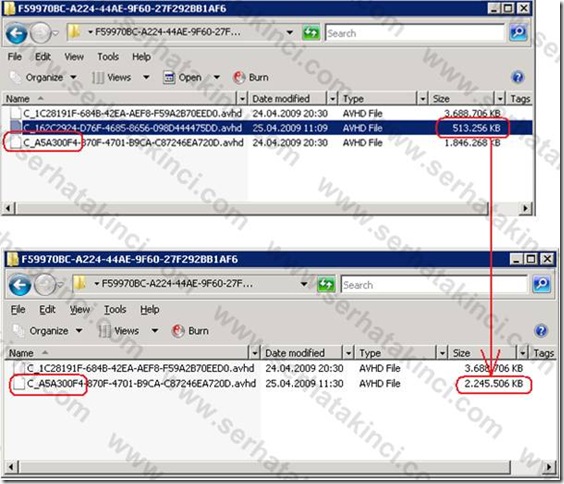Open File menu in bottom window
Image resolution: width=564 pixels, height=484 pixels.
click(x=18, y=309)
